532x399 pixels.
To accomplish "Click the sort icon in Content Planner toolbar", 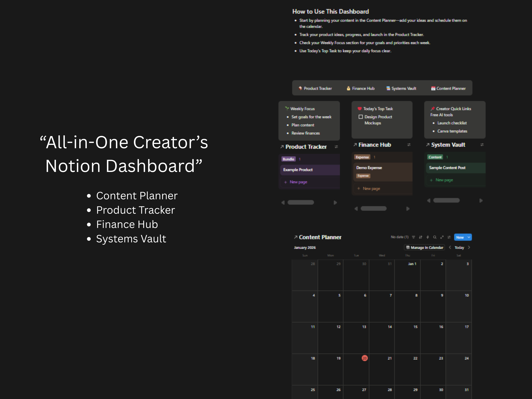I will [421, 237].
